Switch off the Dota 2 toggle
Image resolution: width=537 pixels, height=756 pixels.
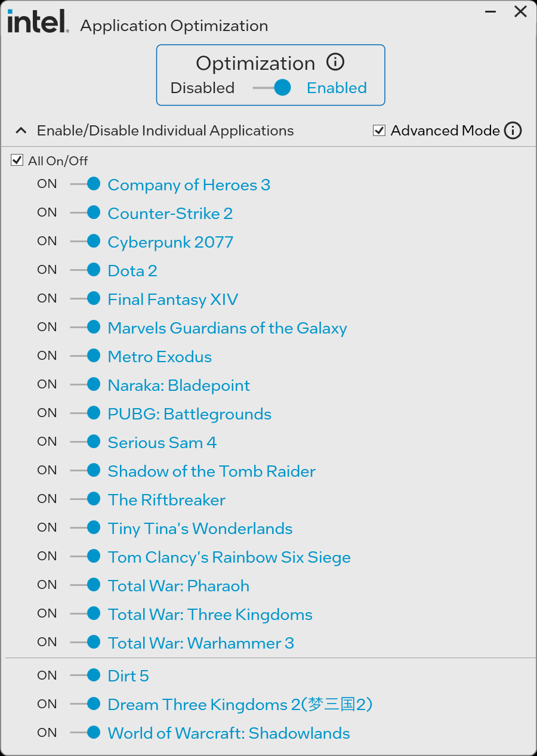click(85, 270)
